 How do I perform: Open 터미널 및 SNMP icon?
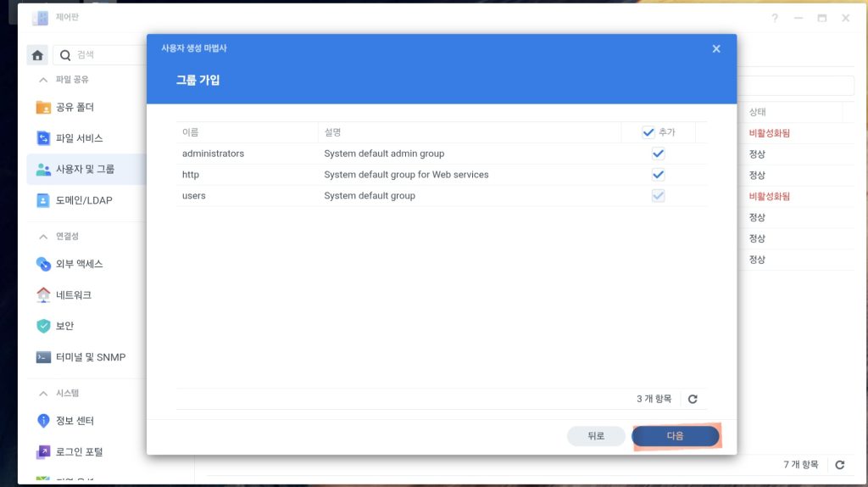pos(43,357)
